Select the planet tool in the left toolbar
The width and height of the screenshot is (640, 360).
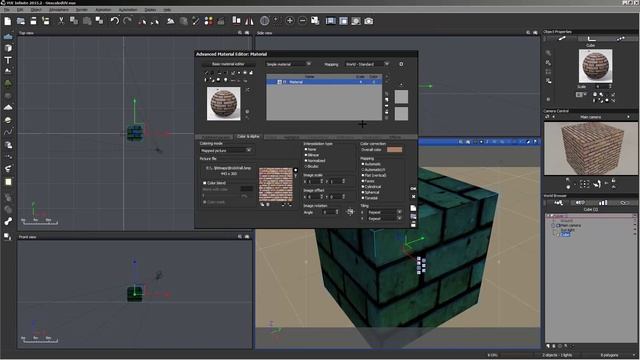click(x=8, y=120)
